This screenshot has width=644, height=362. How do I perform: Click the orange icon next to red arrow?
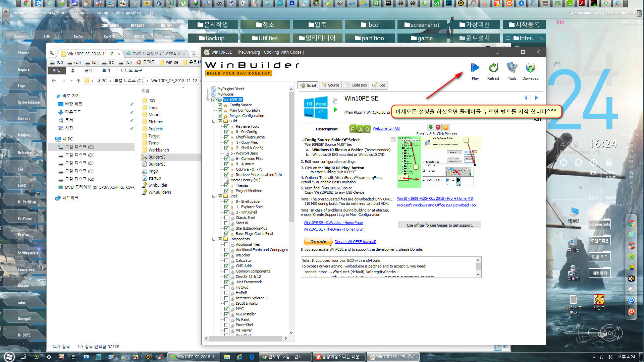[x=446, y=127]
